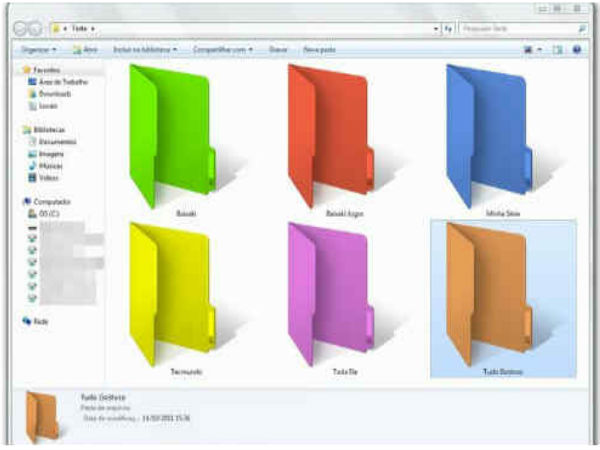Click Nova pasta in the toolbar
600x450 pixels.
pyautogui.click(x=319, y=48)
